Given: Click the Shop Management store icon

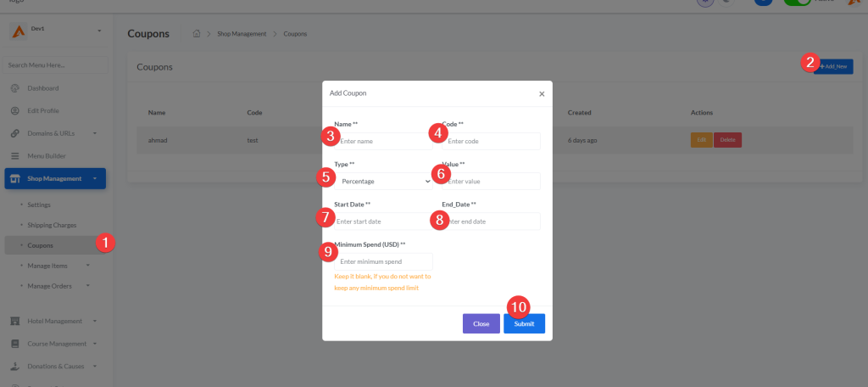Looking at the screenshot, I should pos(15,178).
